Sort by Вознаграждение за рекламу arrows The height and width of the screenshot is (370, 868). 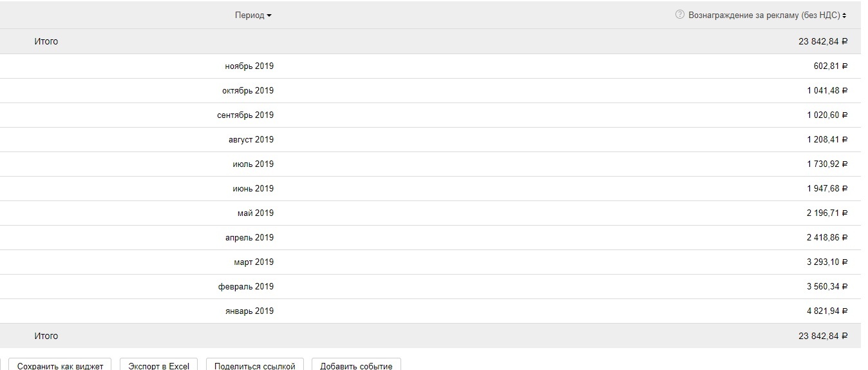coord(844,15)
